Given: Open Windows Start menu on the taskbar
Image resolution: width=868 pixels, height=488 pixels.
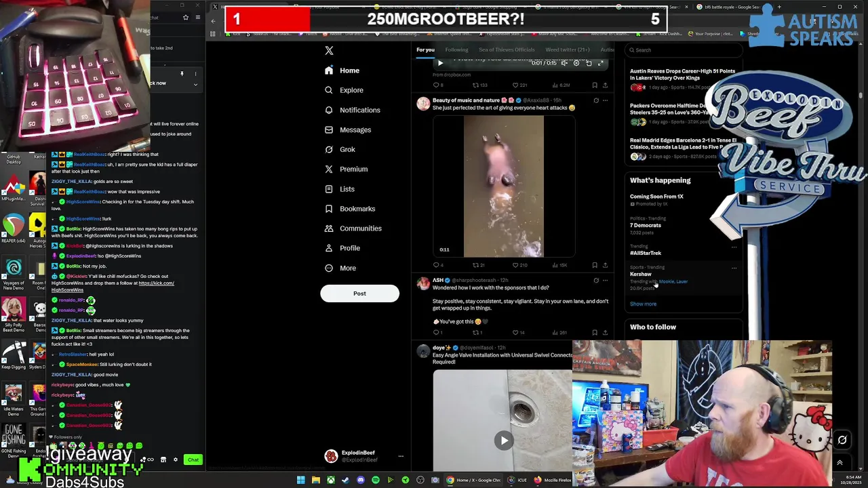Looking at the screenshot, I should click(x=300, y=480).
